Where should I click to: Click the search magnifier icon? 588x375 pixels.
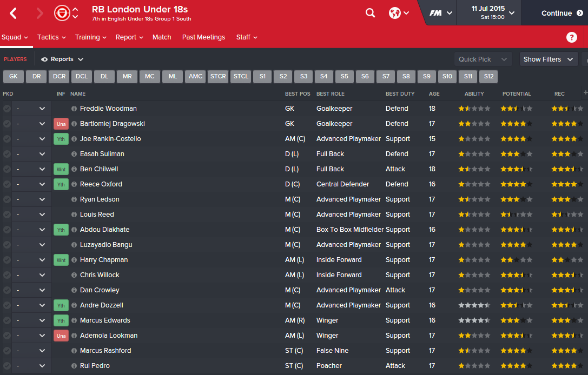click(370, 13)
